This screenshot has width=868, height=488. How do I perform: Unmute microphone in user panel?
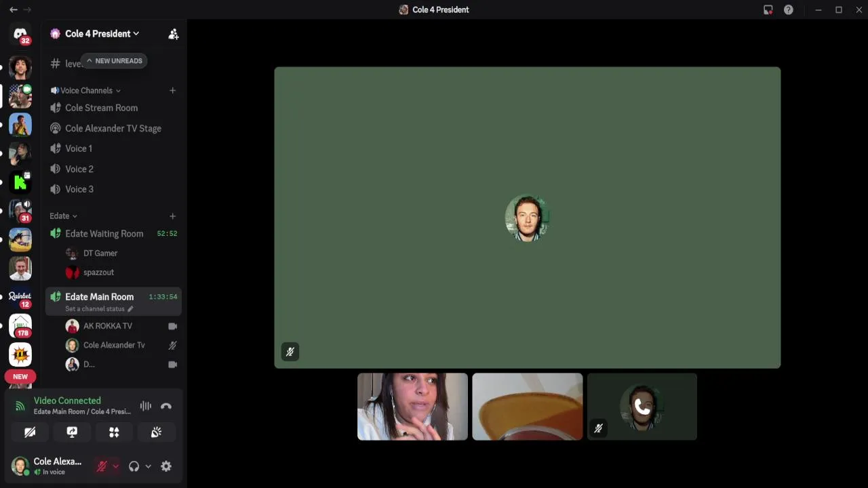[102, 466]
